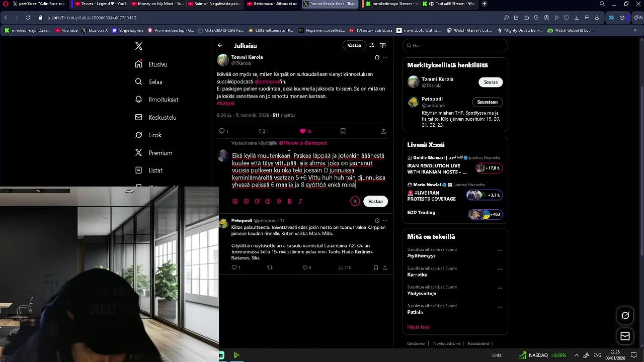
Task: Go to Etusivu in X sidebar
Action: [151, 64]
